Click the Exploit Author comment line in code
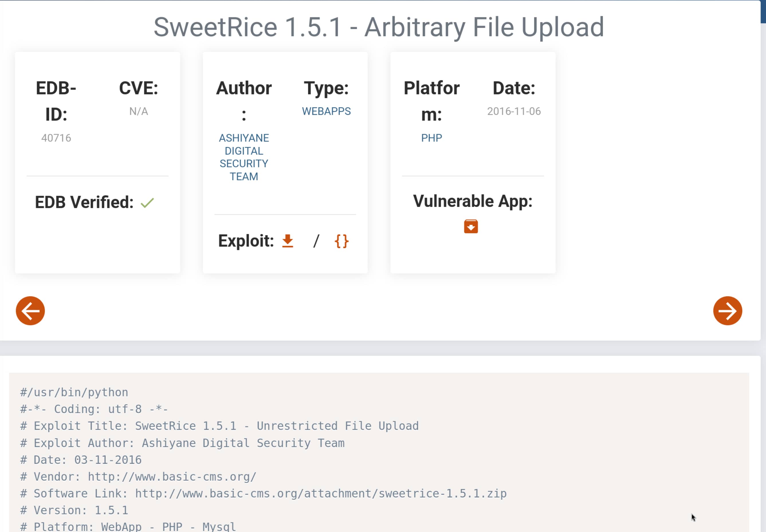Screen dimensions: 766x532 (182, 443)
